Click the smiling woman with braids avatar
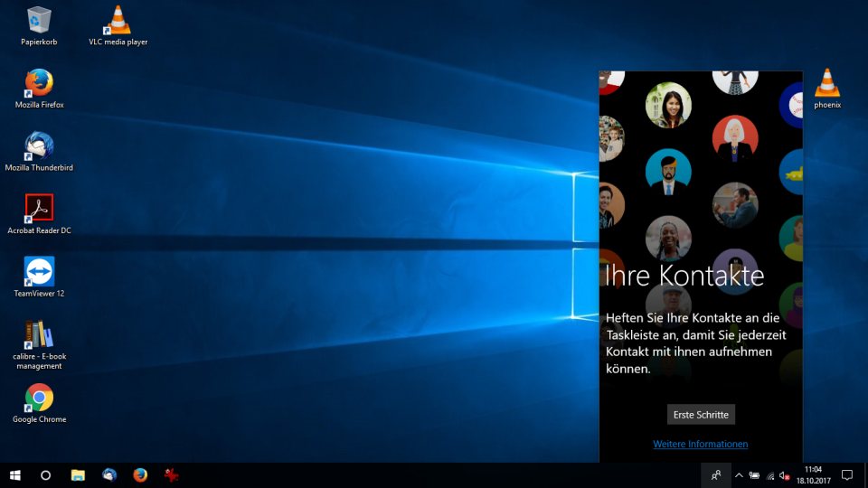The width and height of the screenshot is (868, 488). click(668, 239)
